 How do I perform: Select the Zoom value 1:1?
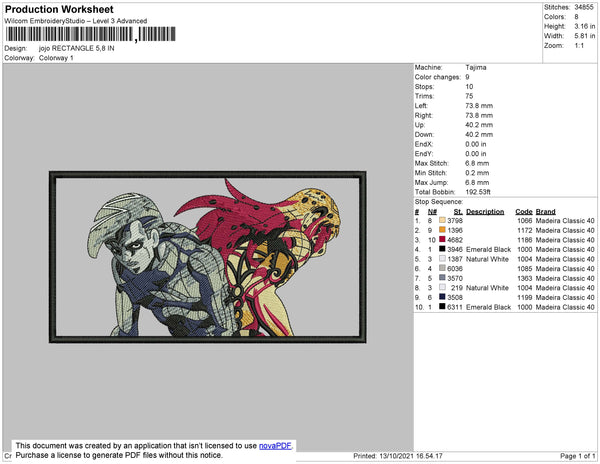[x=579, y=46]
